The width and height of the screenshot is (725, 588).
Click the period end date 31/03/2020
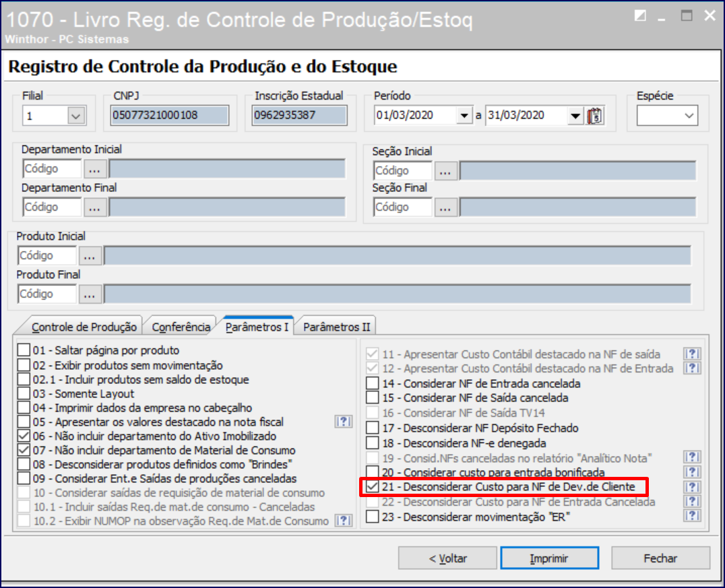pos(526,116)
